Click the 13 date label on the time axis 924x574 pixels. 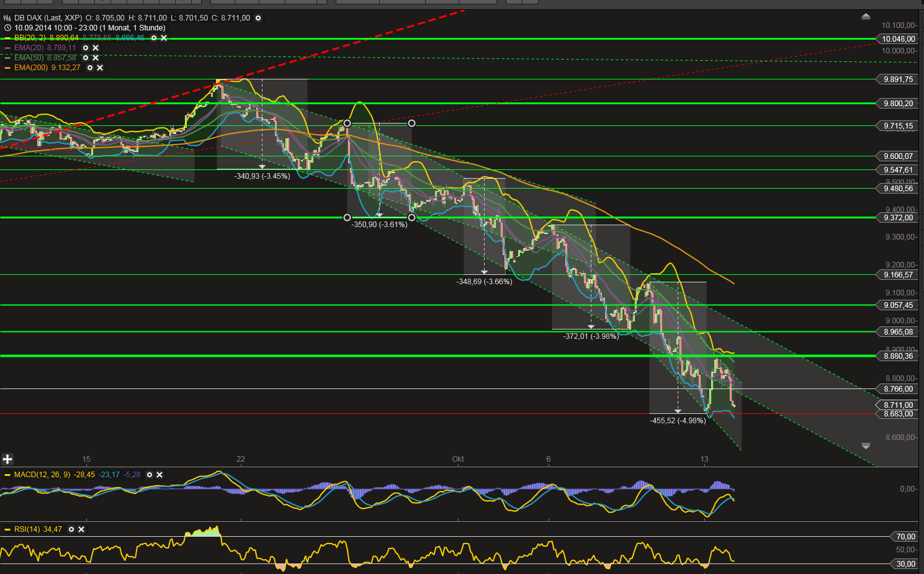click(x=704, y=459)
